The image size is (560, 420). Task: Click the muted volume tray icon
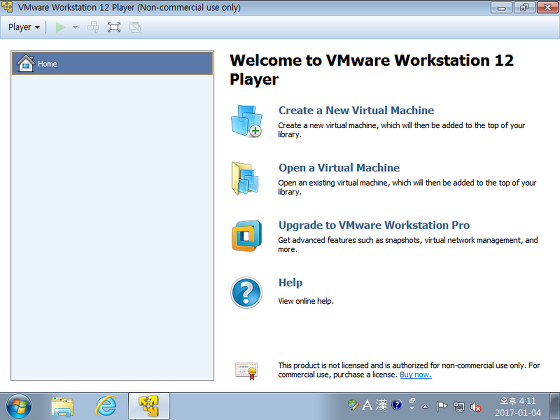[x=476, y=406]
